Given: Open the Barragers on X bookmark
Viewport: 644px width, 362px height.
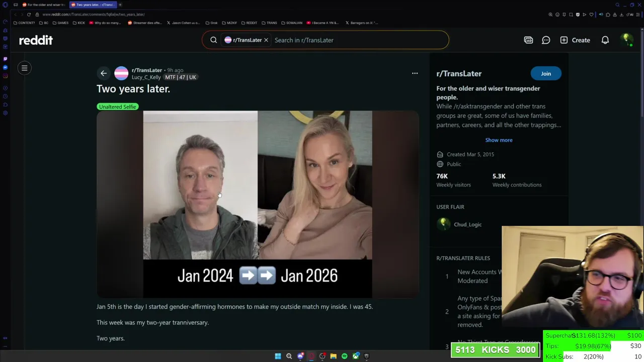Looking at the screenshot, I should point(362,23).
